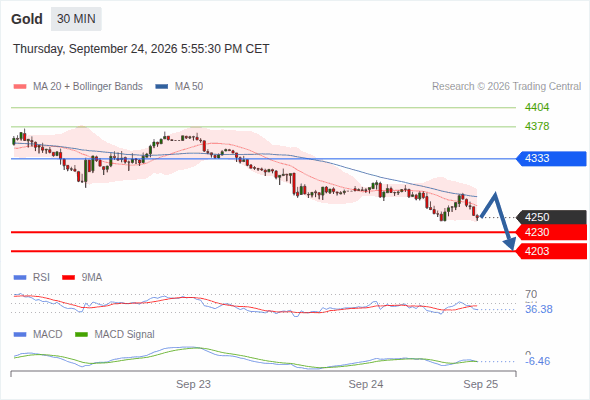Click the '9MA' legend label
Screen dimensions: 590x400
92,277
